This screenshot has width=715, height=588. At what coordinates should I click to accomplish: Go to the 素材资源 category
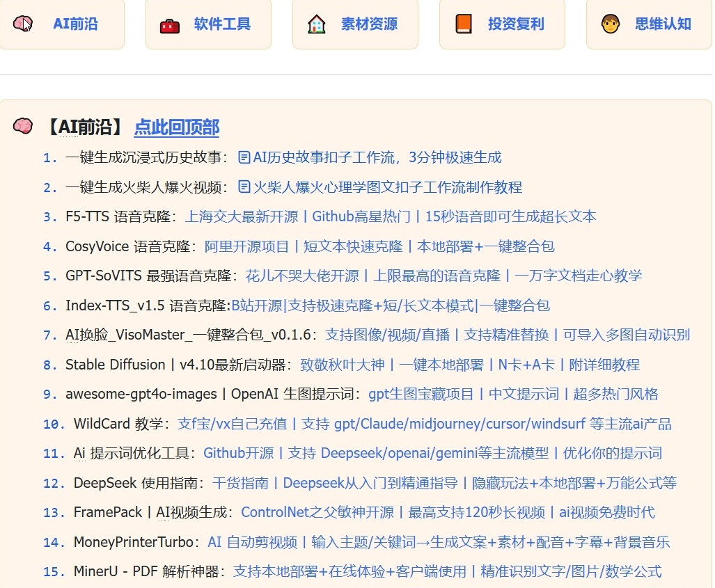point(369,24)
